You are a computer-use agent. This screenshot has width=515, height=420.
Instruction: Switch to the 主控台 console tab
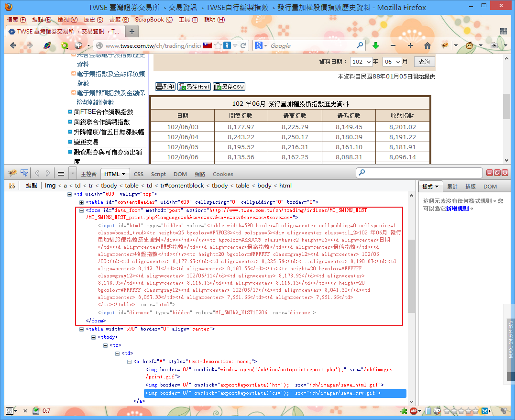(x=88, y=174)
